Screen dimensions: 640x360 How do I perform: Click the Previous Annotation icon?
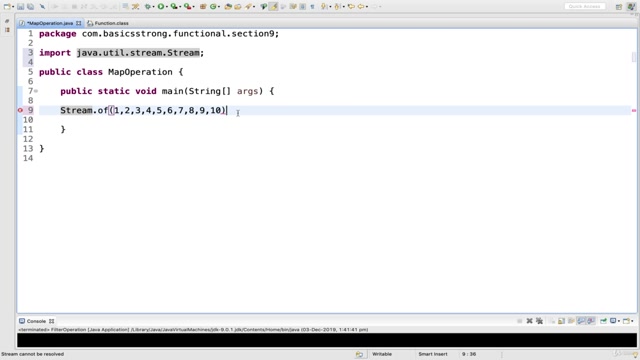[337, 7]
